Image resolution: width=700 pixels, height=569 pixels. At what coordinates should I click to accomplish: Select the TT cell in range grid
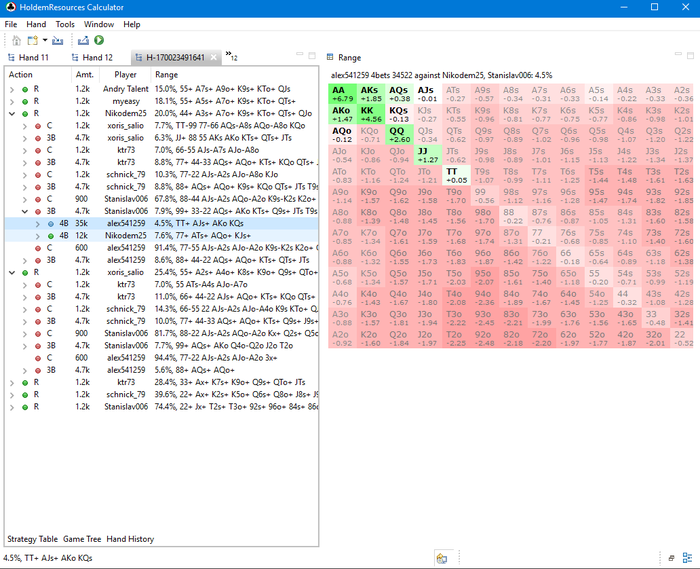tap(456, 175)
